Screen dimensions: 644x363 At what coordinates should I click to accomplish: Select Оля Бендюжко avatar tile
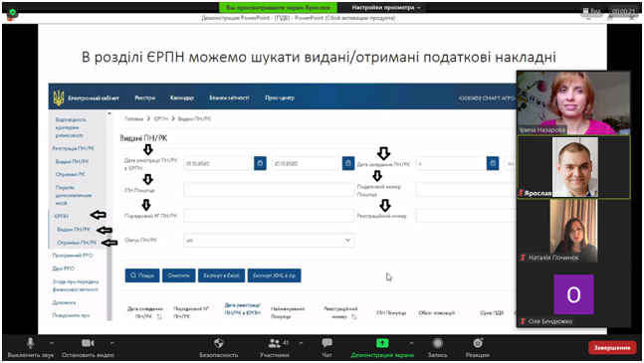573,294
